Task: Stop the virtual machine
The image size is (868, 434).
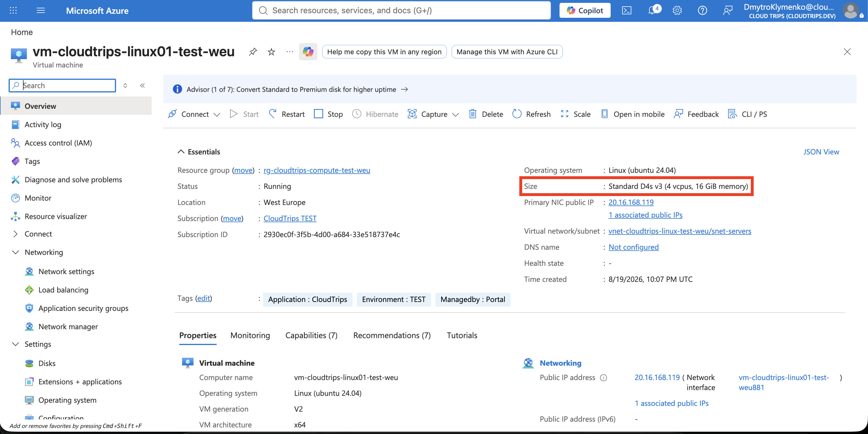Action: [x=329, y=114]
